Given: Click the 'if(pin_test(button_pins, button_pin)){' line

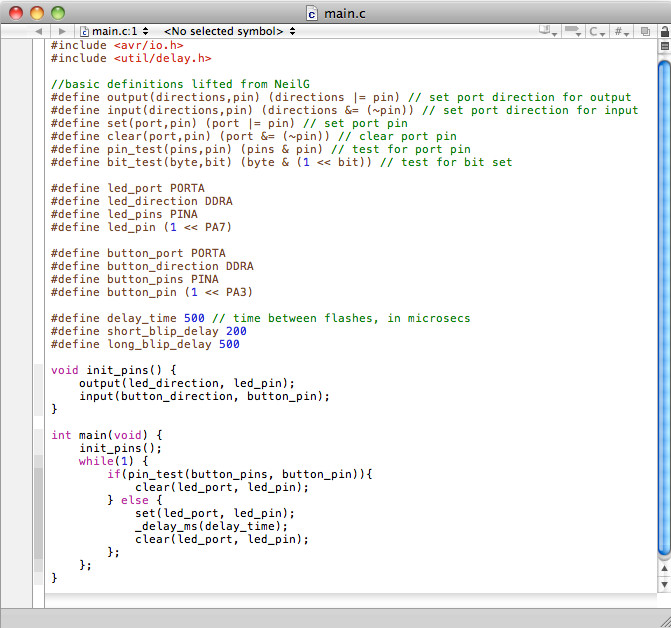Looking at the screenshot, I should (240, 474).
